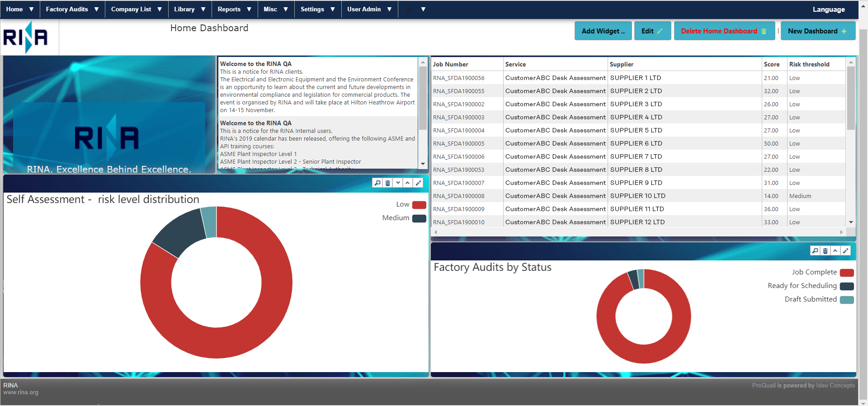Viewport: 868px width, 406px height.
Task: Click the red Low legend swatch
Action: click(x=419, y=205)
